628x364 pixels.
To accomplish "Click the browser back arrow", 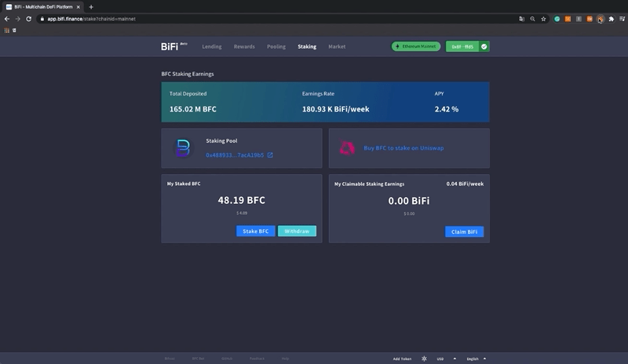I will point(7,19).
